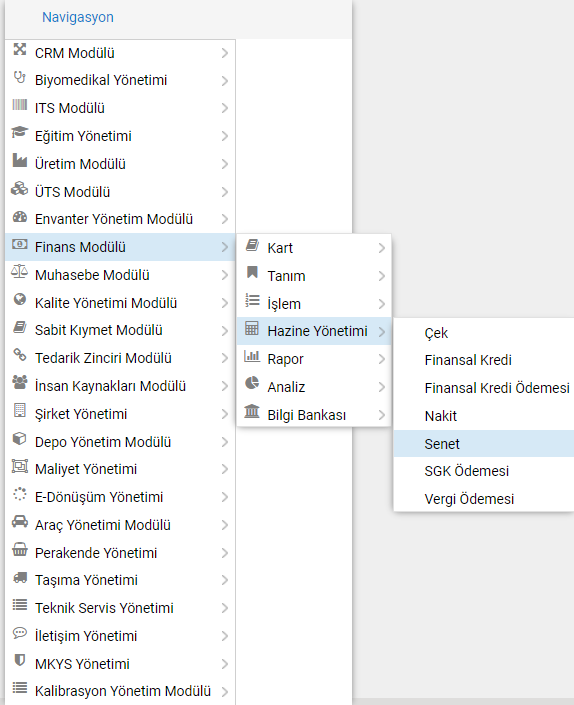Image resolution: width=574 pixels, height=705 pixels.
Task: Click the bank building icon for Bilgi Bankası
Action: point(252,411)
